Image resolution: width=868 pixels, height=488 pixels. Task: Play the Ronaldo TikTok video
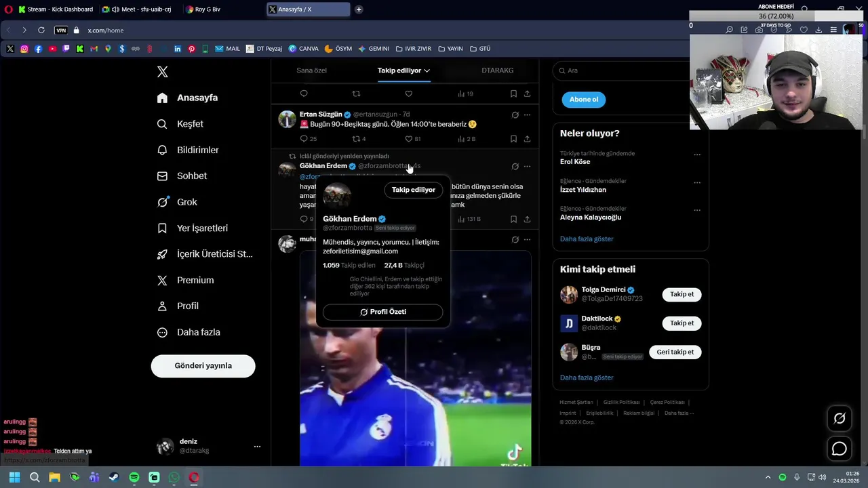click(x=416, y=359)
